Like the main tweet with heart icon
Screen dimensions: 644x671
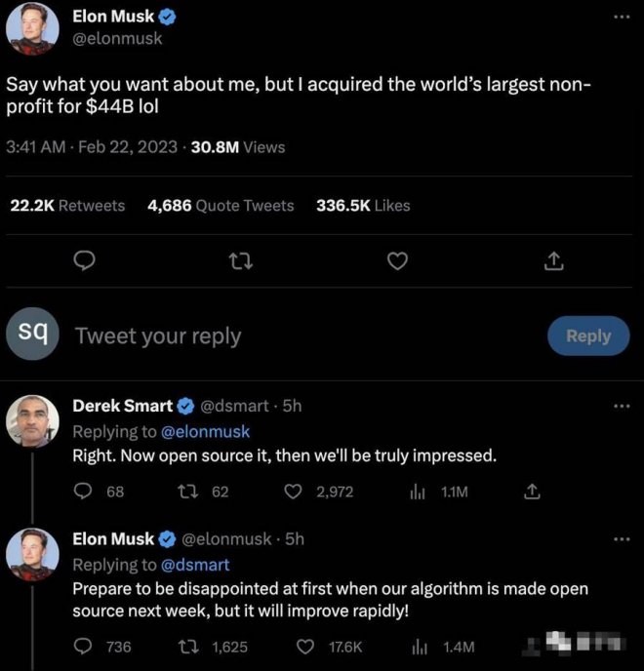pyautogui.click(x=396, y=260)
